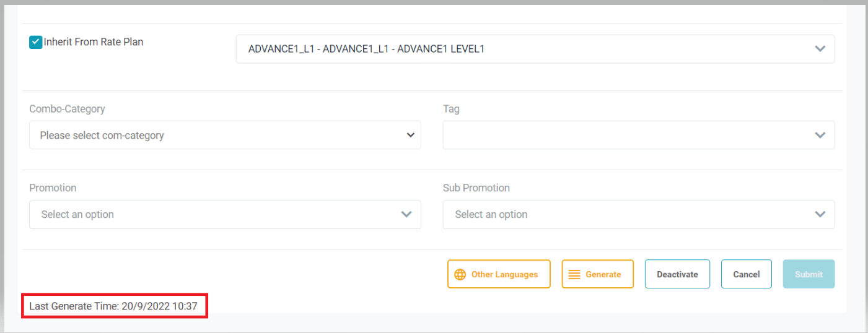Submit the form with the Submit button
Viewport: 868px width, 333px height.
pyautogui.click(x=809, y=274)
